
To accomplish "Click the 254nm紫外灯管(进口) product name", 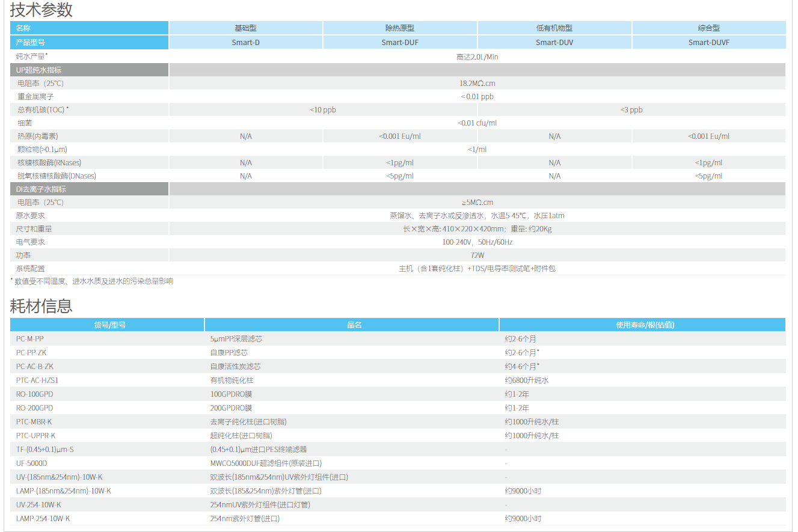I will coord(245,519).
